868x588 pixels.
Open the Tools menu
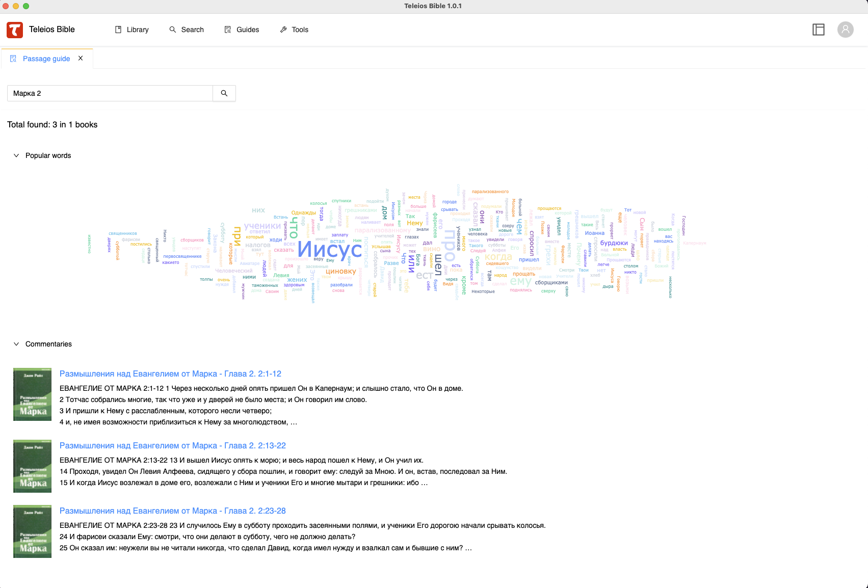pos(294,30)
